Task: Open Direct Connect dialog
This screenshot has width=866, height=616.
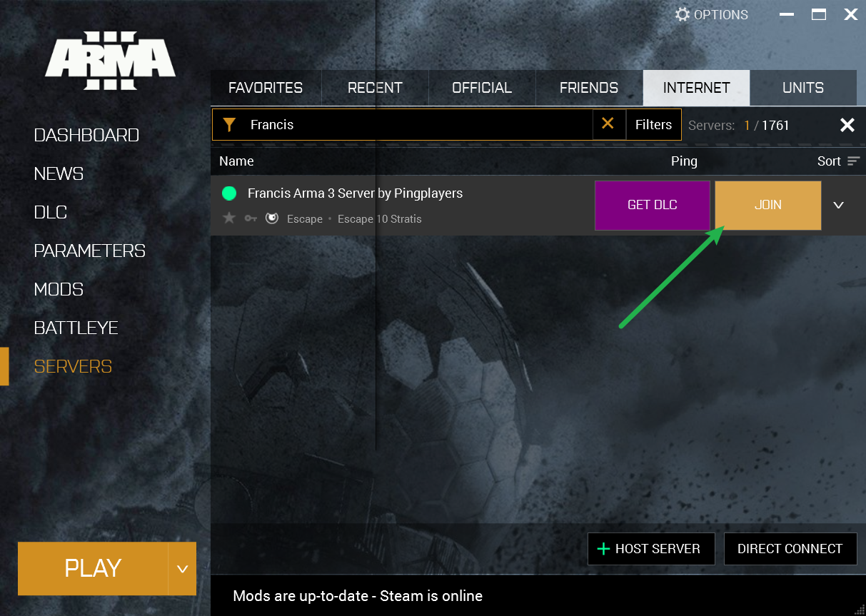Action: click(790, 549)
